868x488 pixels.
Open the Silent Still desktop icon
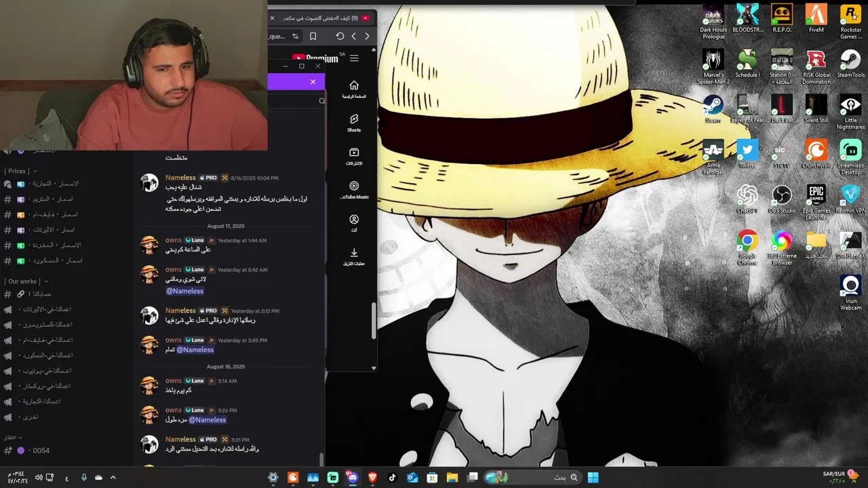click(816, 108)
